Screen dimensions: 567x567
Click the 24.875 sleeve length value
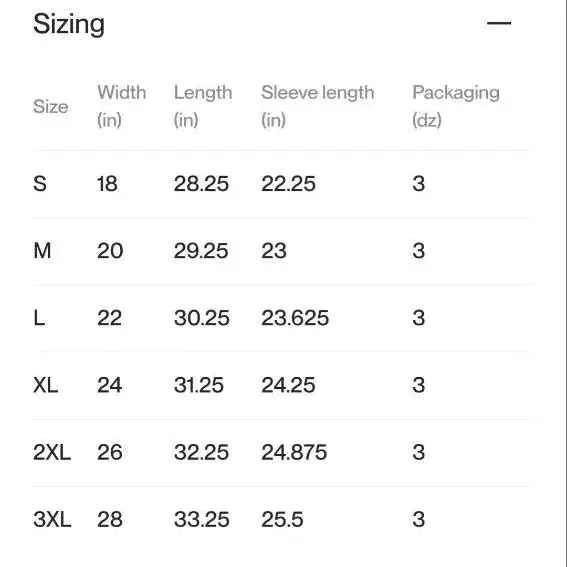click(x=294, y=452)
